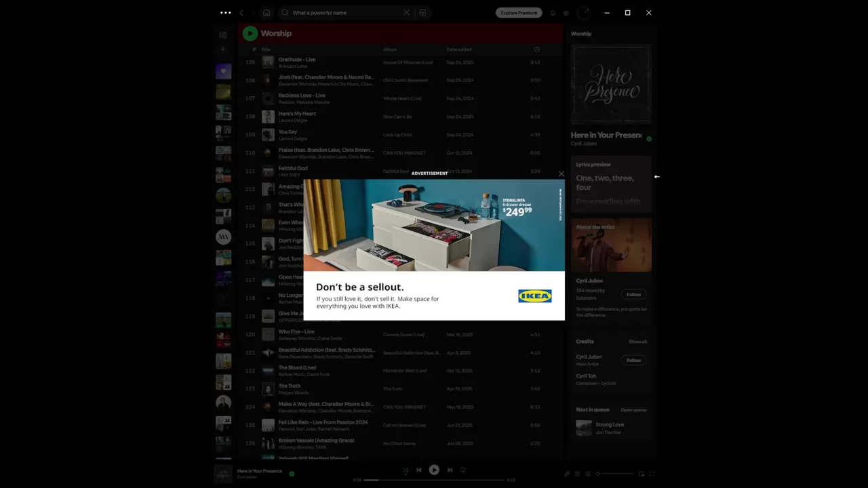The image size is (868, 488).
Task: Open album Old Church Basement
Action: coord(406,80)
